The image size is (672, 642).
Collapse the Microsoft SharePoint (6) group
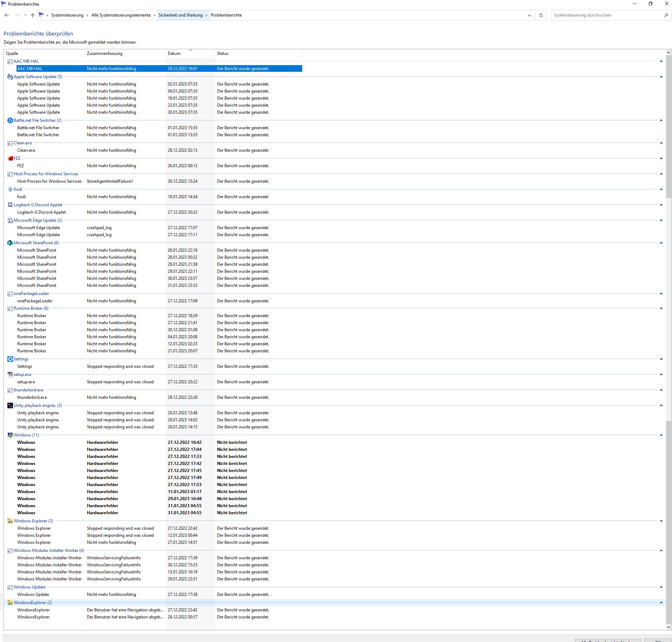[661, 243]
